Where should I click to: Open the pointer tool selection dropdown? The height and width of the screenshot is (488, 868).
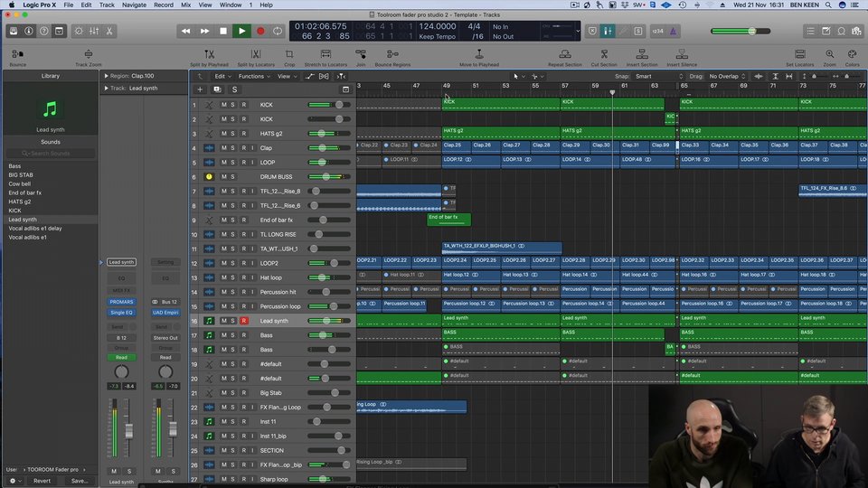click(519, 76)
